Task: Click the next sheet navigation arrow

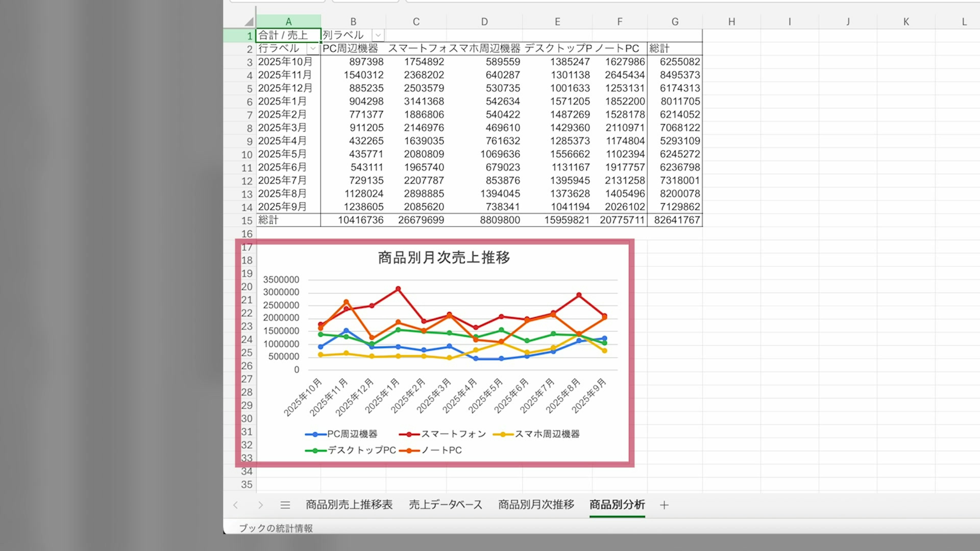Action: pos(261,505)
